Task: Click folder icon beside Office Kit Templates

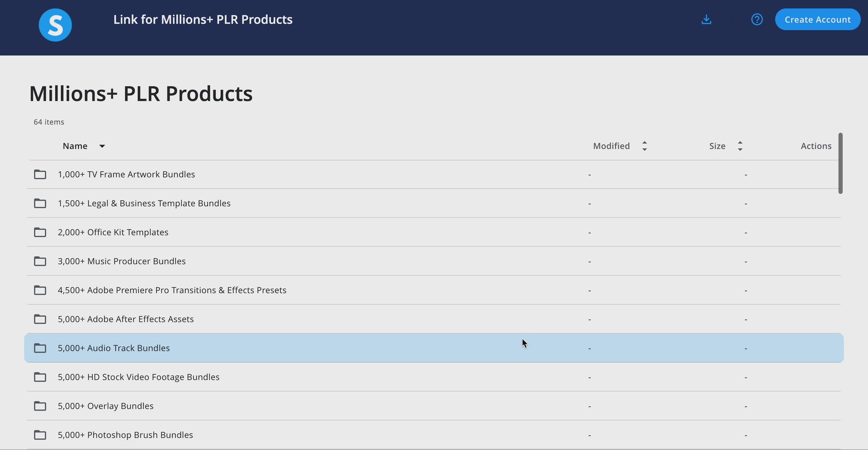Action: pyautogui.click(x=40, y=232)
